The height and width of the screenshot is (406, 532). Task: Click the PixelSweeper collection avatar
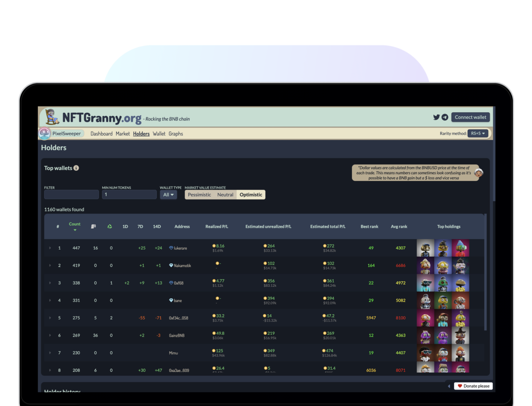click(x=45, y=133)
